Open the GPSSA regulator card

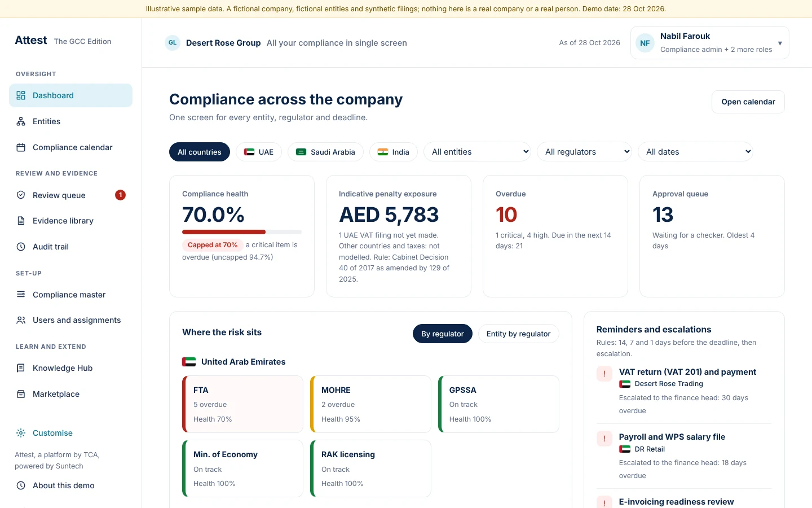click(498, 404)
